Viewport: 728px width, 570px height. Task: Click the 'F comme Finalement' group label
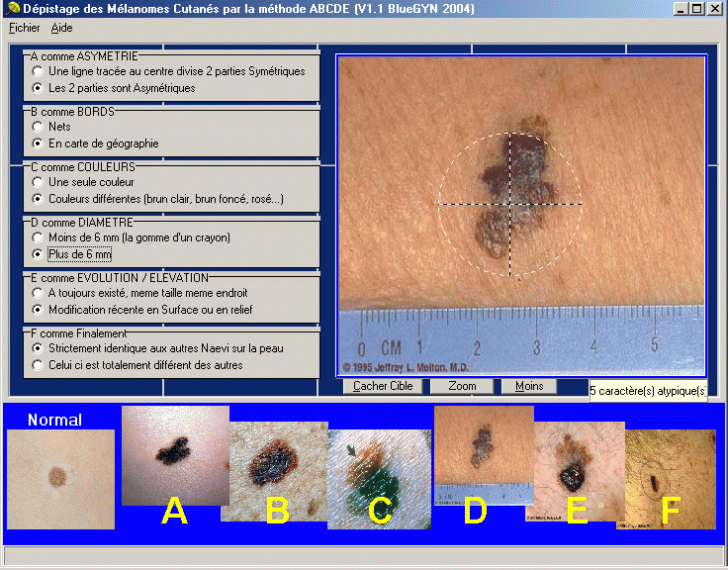point(78,333)
